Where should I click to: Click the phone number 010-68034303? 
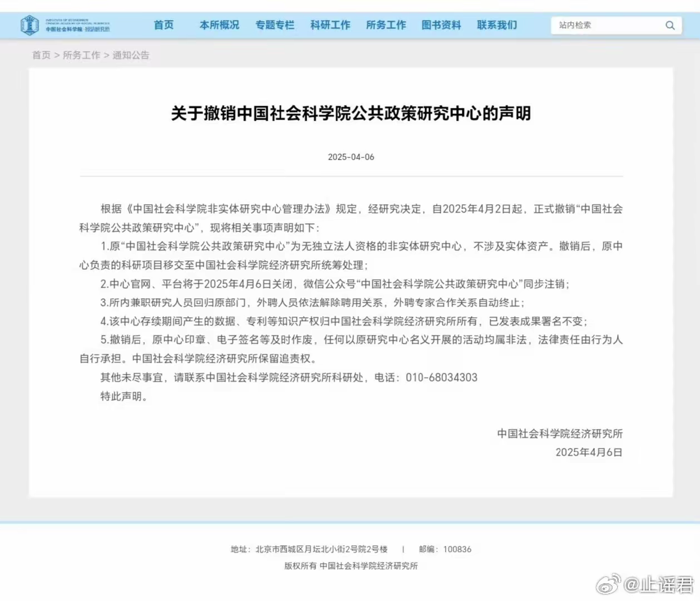point(442,377)
